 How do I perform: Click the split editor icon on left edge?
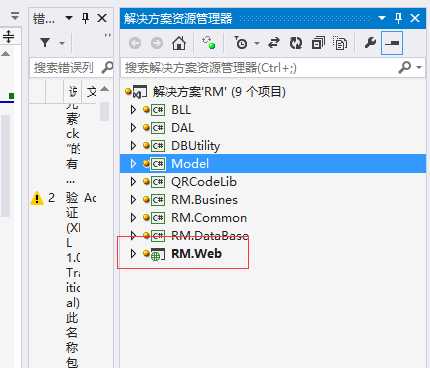pos(8,36)
